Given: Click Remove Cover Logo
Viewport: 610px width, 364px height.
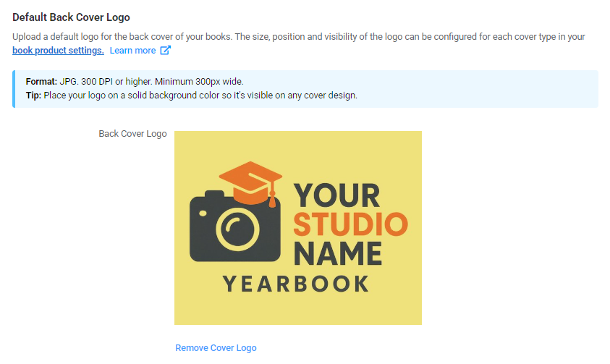Looking at the screenshot, I should [216, 347].
